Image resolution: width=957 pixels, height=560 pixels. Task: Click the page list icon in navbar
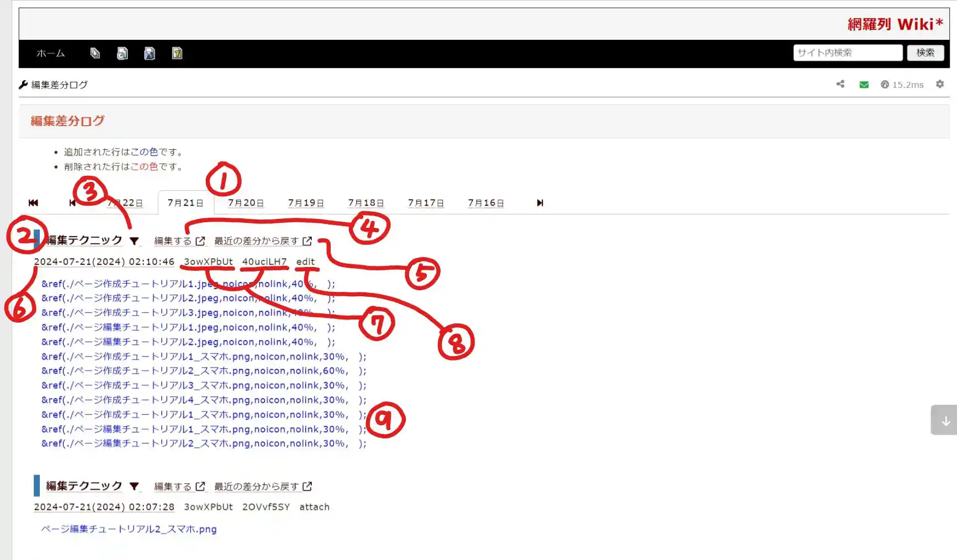(95, 53)
